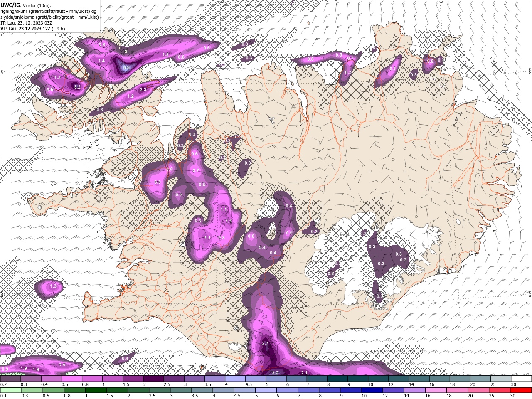Select the bright pink 0.5 swatch in the snow scale
The image size is (532, 399).
[x=71, y=379]
